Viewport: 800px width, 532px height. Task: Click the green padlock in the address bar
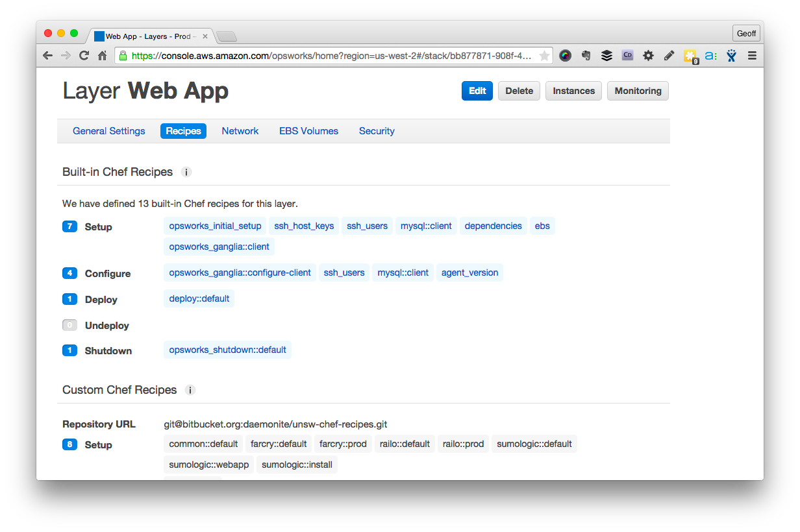click(123, 56)
